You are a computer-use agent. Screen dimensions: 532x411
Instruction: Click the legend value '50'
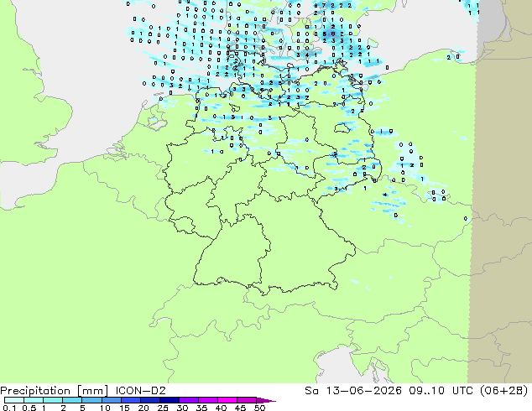pyautogui.click(x=259, y=408)
